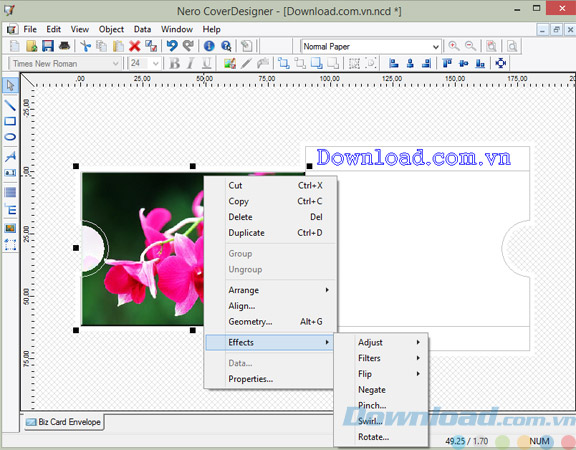Viewport: 576px width, 450px height.
Task: Toggle Bold text formatting
Action: pyautogui.click(x=174, y=64)
